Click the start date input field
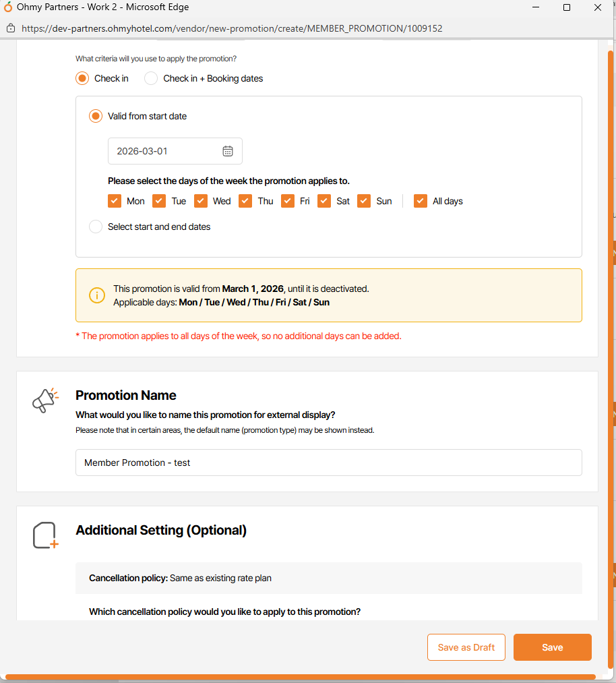Viewport: 616px width, 683px height. pos(165,151)
